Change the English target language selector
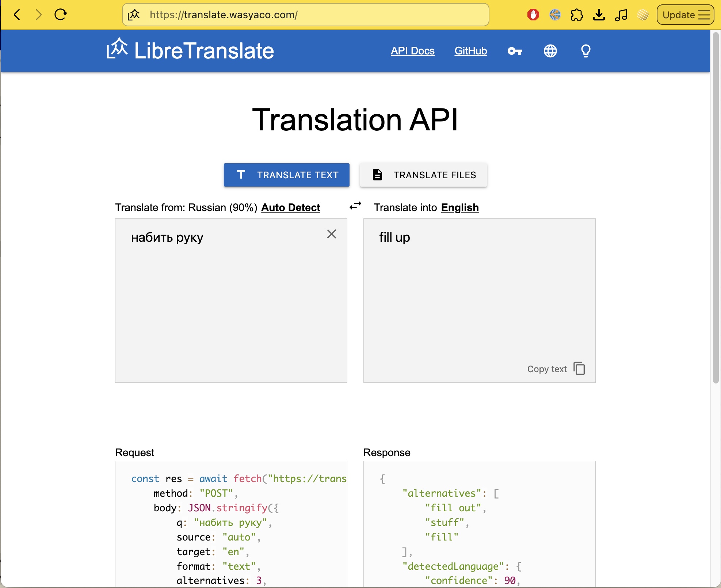This screenshot has width=721, height=588. 460,207
